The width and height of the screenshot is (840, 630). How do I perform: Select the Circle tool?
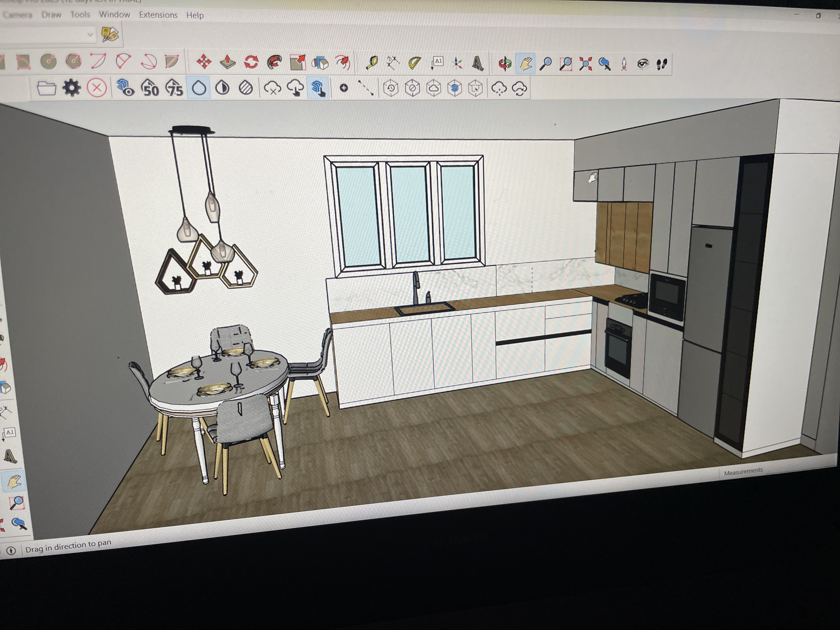point(49,61)
